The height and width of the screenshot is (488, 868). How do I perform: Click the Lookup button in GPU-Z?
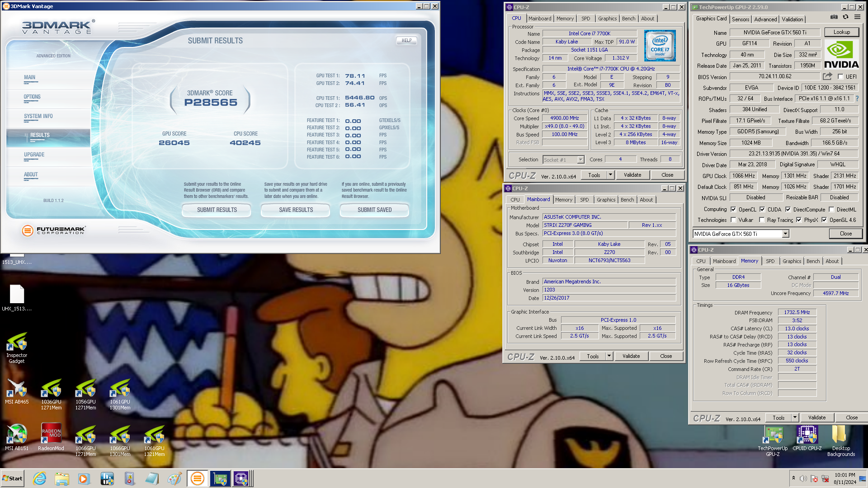pyautogui.click(x=841, y=32)
